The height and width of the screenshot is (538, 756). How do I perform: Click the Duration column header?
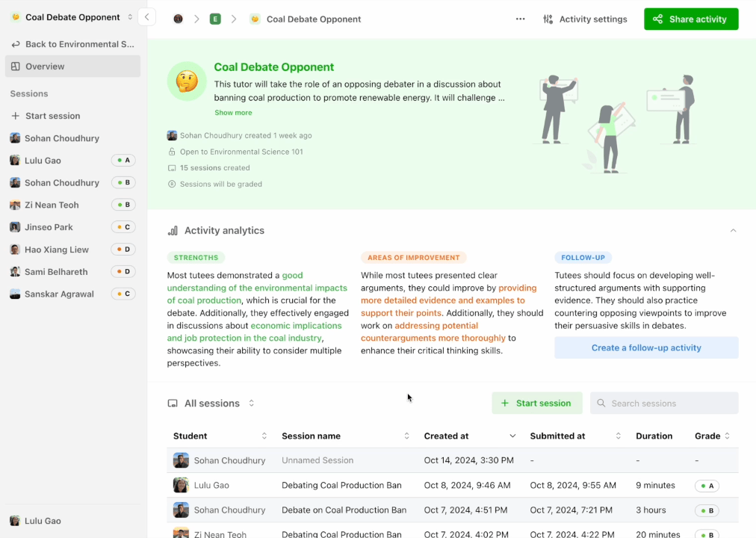pos(654,436)
